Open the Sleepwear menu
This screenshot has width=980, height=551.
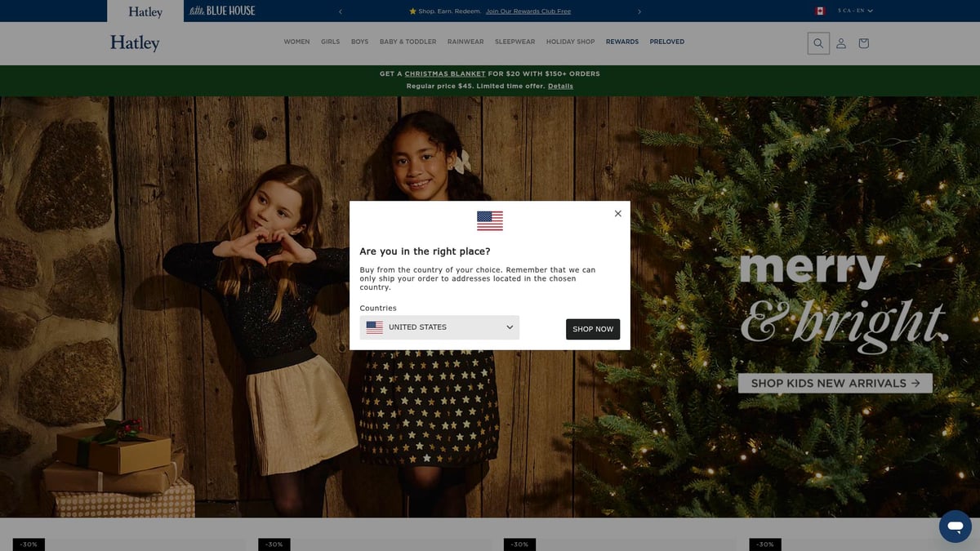tap(514, 42)
